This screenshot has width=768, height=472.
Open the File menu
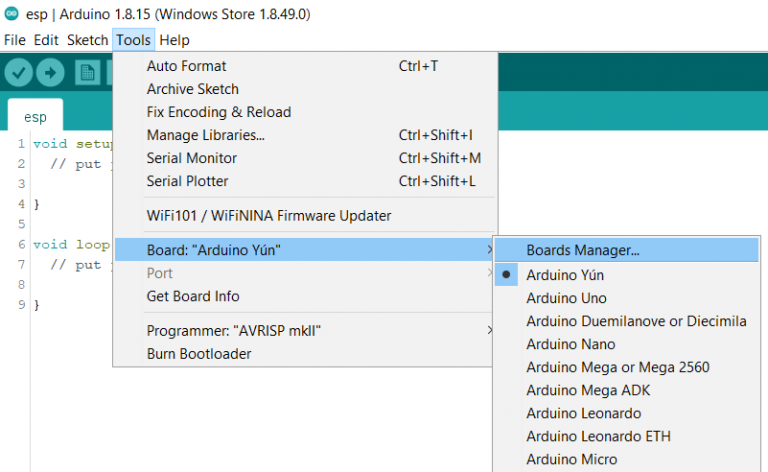(x=15, y=40)
